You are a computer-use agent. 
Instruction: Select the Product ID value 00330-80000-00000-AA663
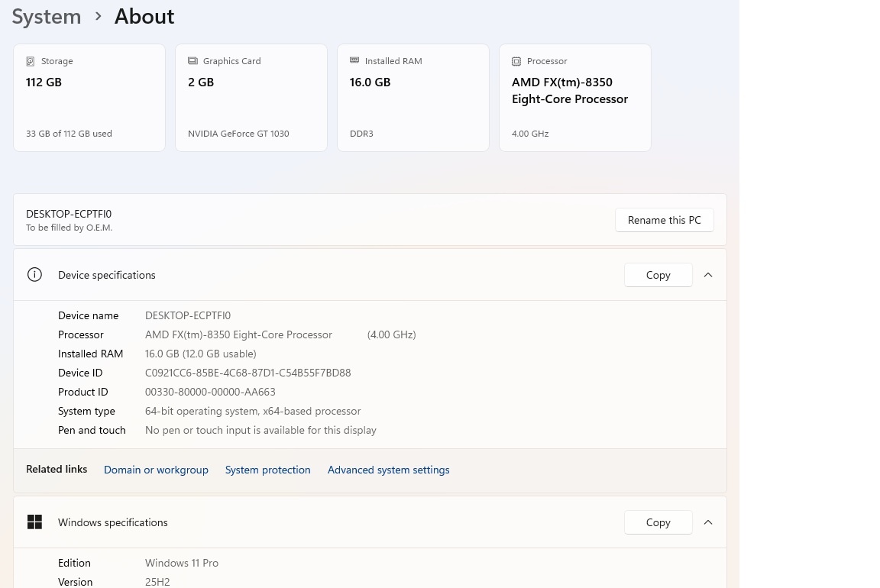coord(211,392)
